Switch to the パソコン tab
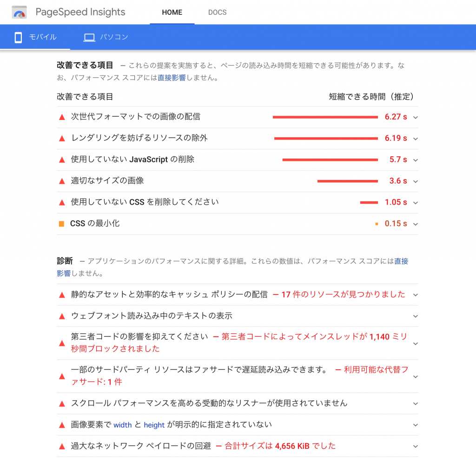Screen dimensions: 476x459 106,37
